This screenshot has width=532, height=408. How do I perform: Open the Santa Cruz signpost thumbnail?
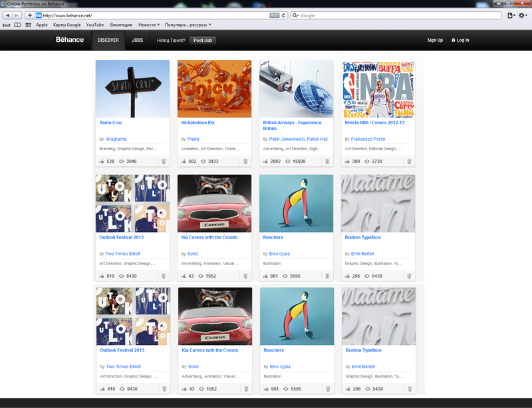[x=132, y=89]
